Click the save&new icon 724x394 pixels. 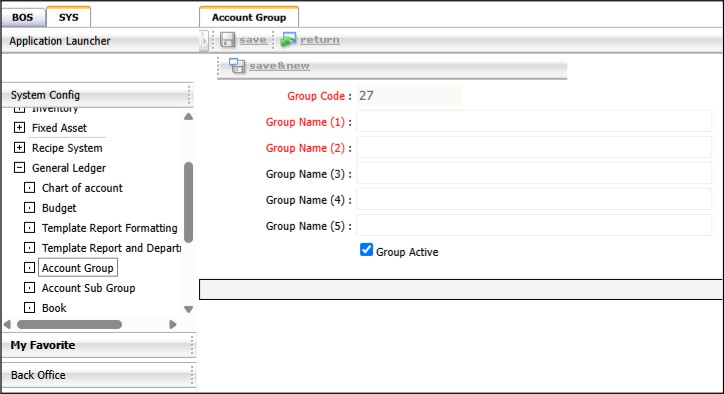237,66
